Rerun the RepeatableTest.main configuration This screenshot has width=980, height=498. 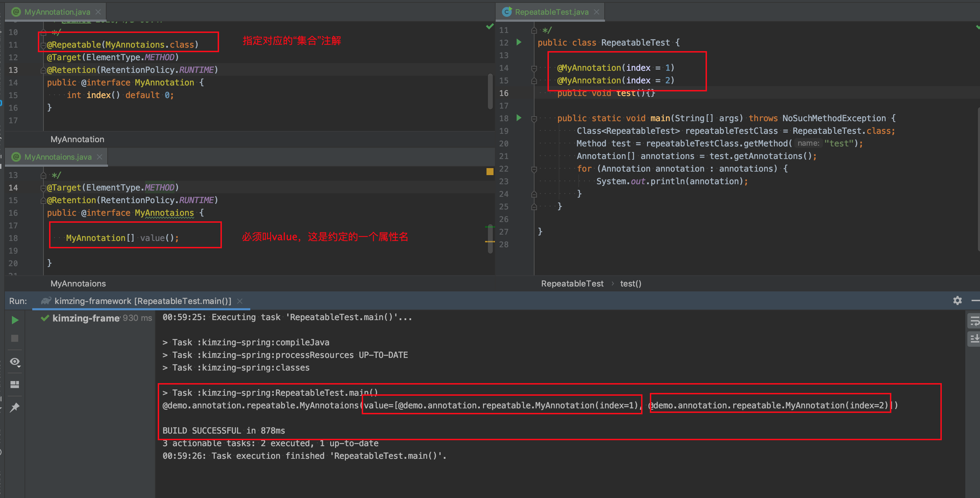[15, 320]
